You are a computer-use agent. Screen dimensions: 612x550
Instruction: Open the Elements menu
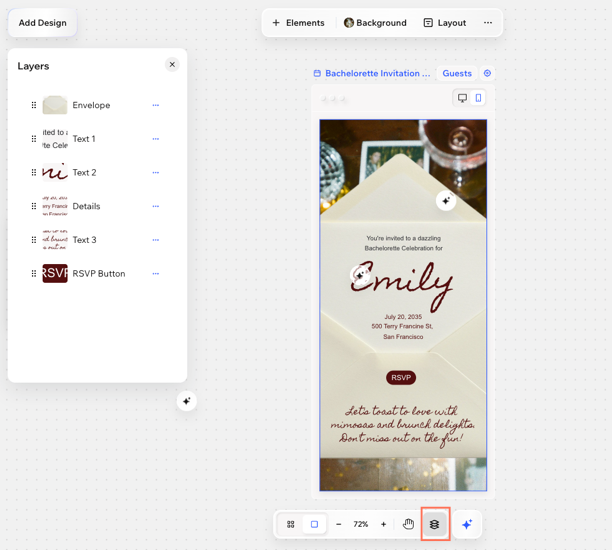click(x=298, y=23)
